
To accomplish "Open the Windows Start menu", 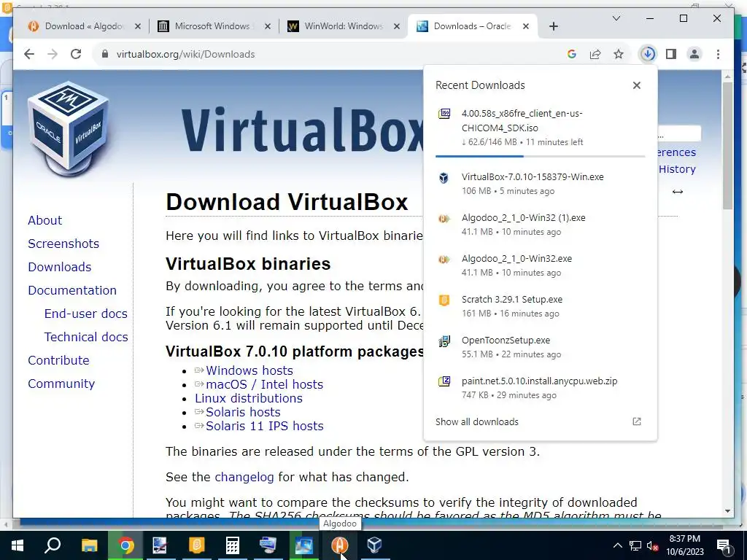I will click(x=18, y=545).
